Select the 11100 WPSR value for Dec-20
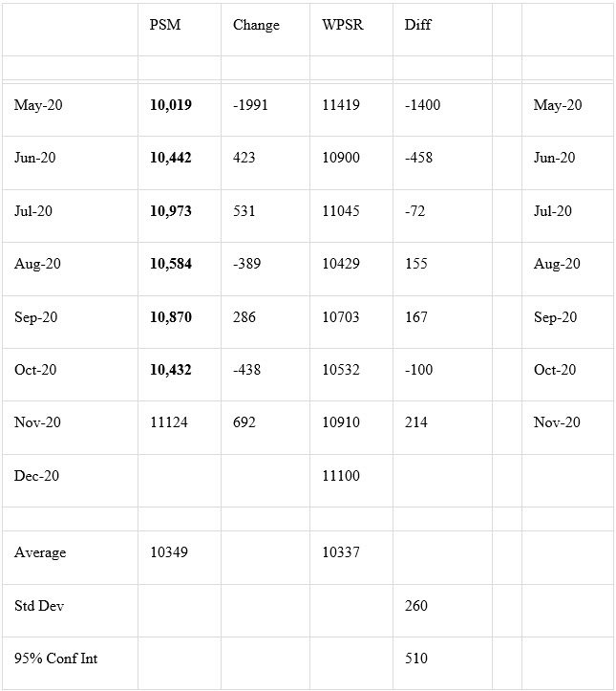Viewport: 616px width, 691px height. 341,476
